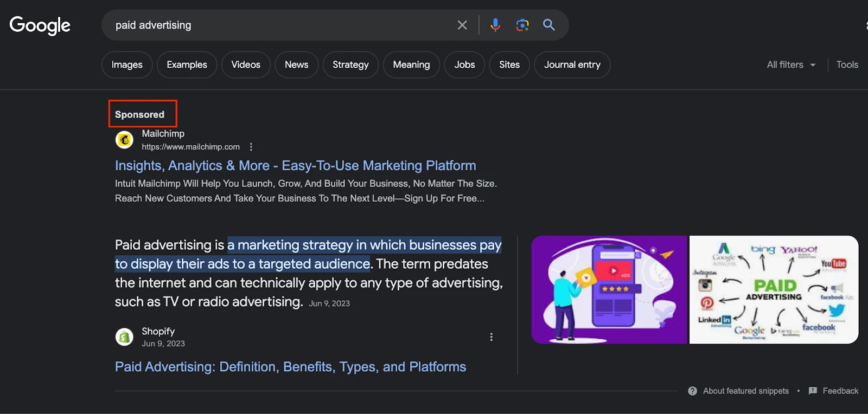Open the Tools options
This screenshot has width=868, height=414.
[847, 64]
